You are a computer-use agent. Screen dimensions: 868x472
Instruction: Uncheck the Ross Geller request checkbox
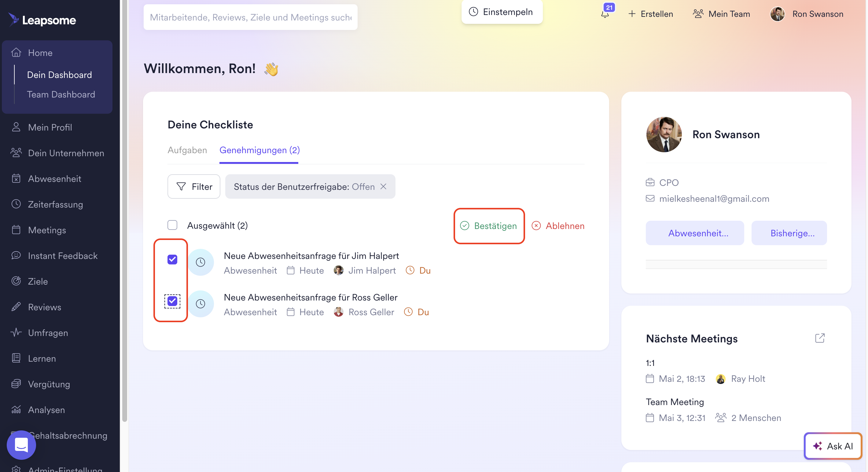(172, 301)
